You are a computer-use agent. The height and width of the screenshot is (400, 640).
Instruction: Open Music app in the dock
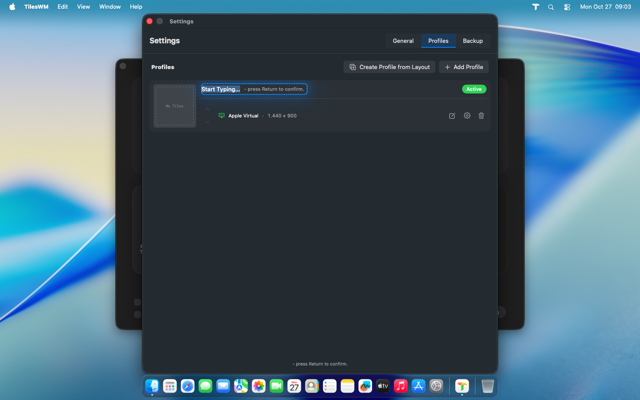400,386
